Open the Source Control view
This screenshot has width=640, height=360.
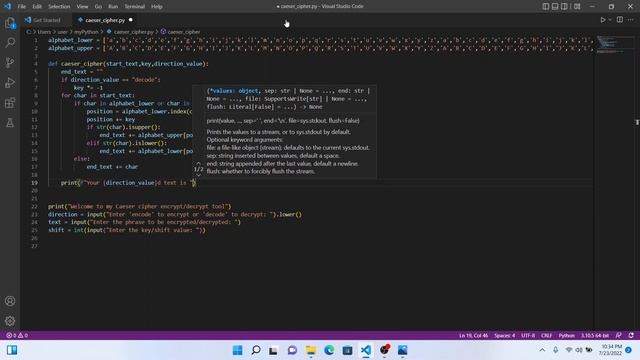tap(10, 62)
